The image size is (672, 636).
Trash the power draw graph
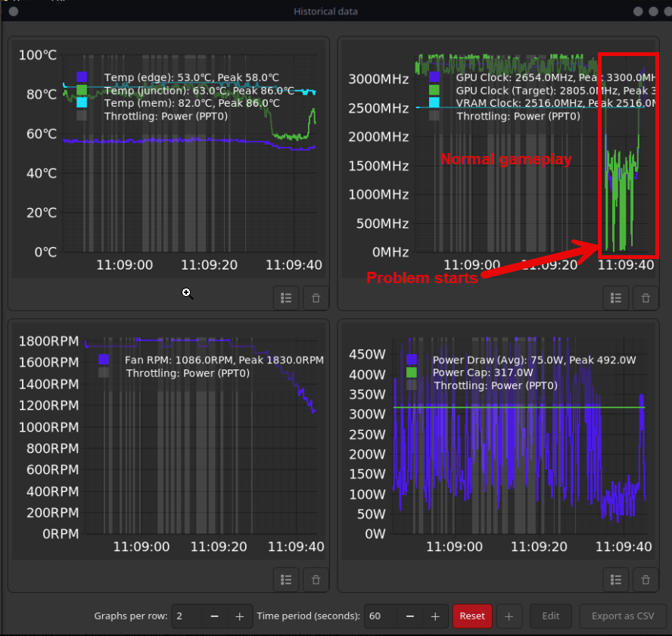(x=646, y=579)
